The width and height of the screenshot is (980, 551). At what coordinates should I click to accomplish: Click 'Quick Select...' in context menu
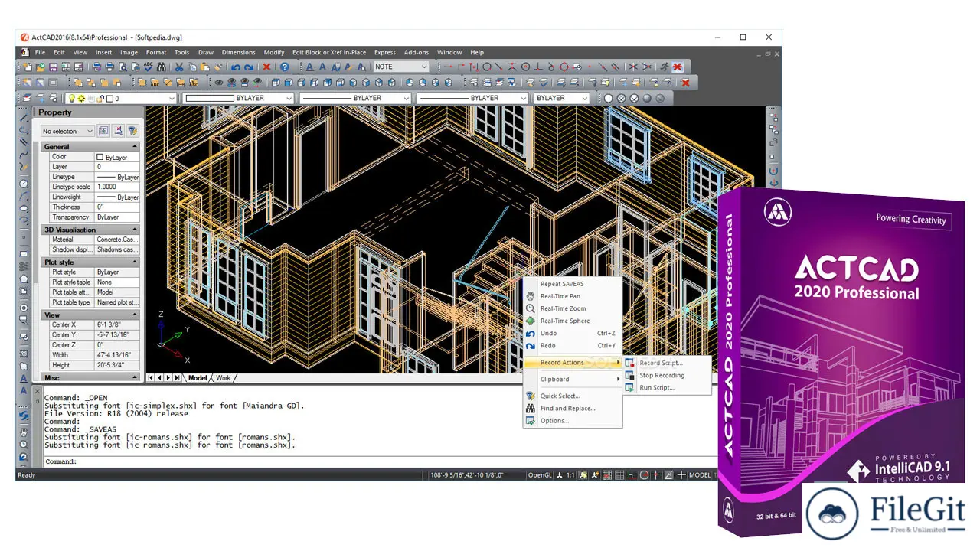[x=573, y=396]
